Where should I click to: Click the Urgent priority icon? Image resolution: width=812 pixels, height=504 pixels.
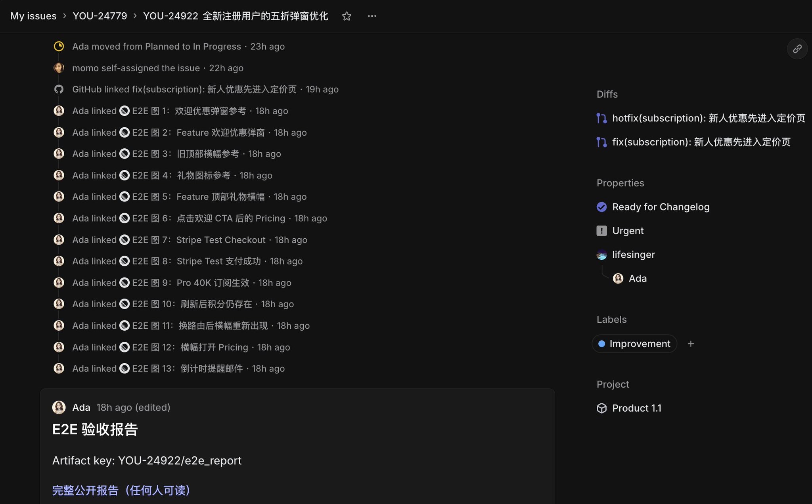click(x=601, y=231)
